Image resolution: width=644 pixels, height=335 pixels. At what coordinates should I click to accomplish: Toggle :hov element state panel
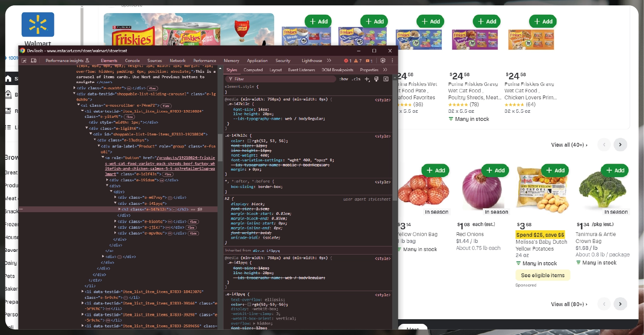pos(344,79)
